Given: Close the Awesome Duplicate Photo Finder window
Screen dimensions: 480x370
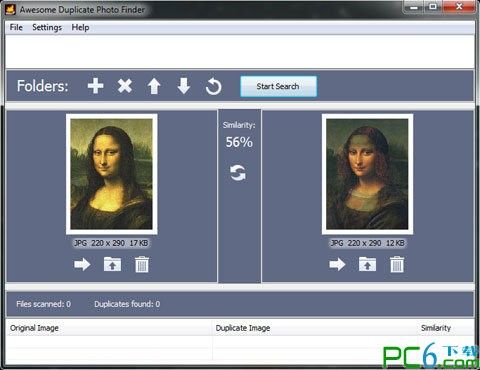Looking at the screenshot, I should click(459, 7).
